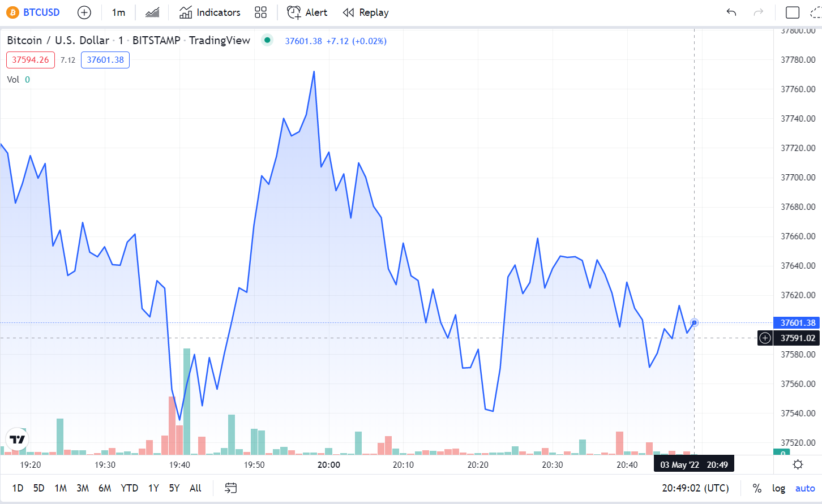This screenshot has width=822, height=504.
Task: Select the 1M time range
Action: click(x=61, y=488)
